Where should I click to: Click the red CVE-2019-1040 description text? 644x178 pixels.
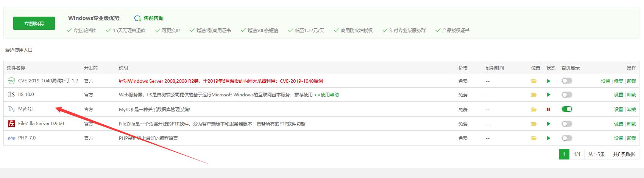pos(221,81)
